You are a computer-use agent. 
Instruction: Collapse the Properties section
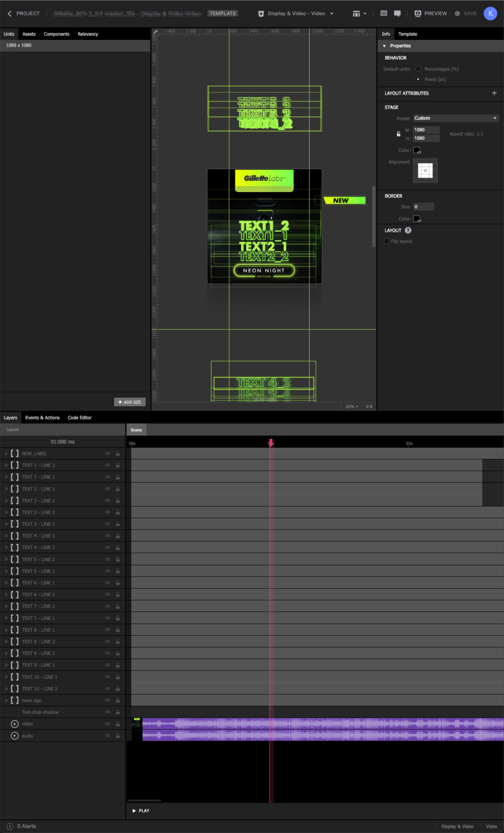384,46
